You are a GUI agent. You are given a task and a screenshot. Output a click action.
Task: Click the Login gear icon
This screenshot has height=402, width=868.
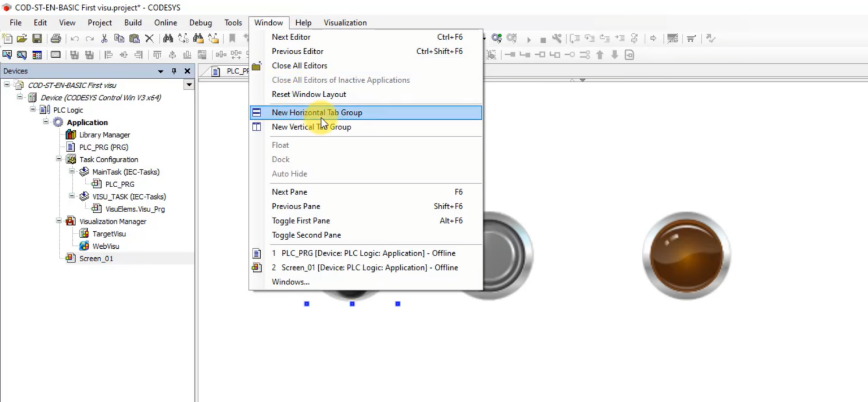pos(496,38)
